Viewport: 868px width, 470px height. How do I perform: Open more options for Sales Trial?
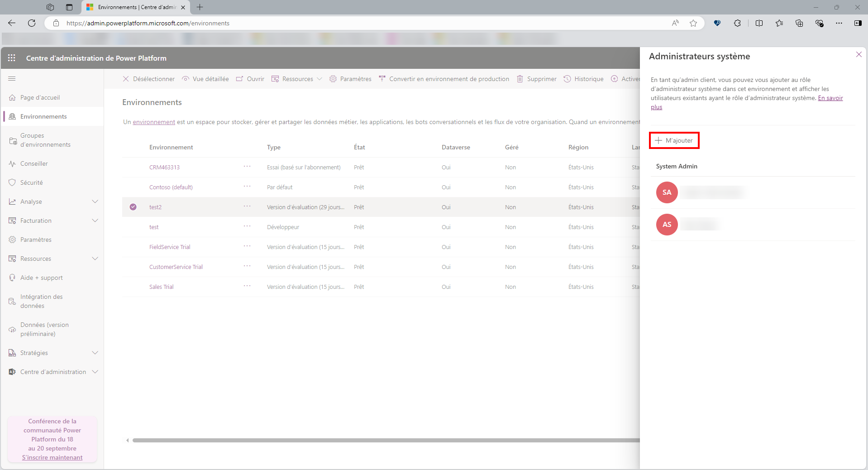coord(247,286)
